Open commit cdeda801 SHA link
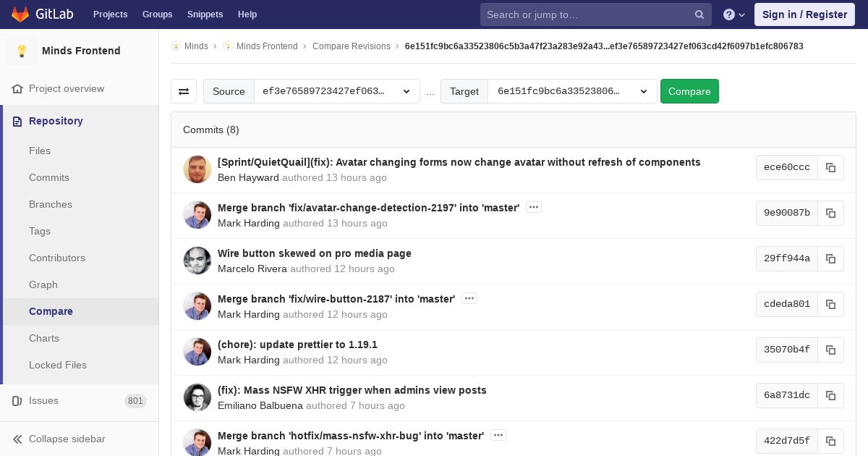The image size is (868, 456). (787, 304)
